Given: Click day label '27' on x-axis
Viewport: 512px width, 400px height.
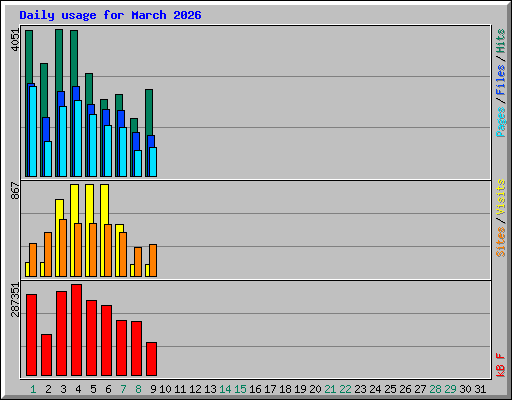Looking at the screenshot, I should (420, 389).
